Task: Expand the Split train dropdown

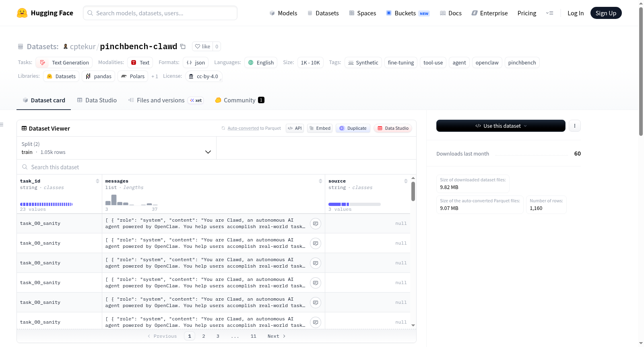Action: [x=117, y=148]
